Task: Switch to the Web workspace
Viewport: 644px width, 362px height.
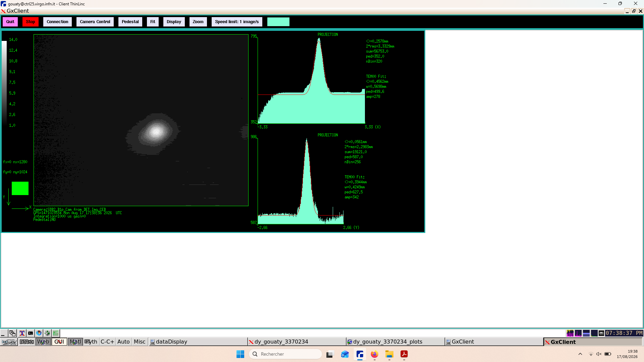Action: pos(43,342)
